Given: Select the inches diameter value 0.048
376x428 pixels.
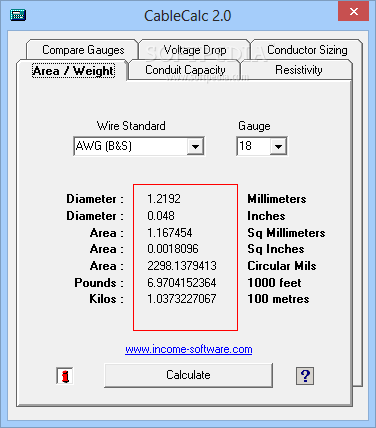Looking at the screenshot, I should point(161,216).
